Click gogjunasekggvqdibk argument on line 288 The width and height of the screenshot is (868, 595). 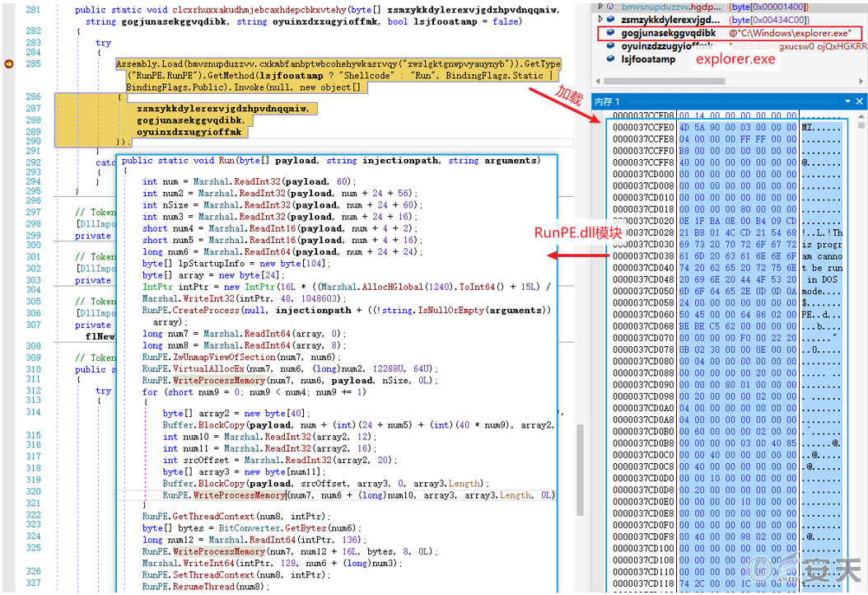(x=190, y=120)
